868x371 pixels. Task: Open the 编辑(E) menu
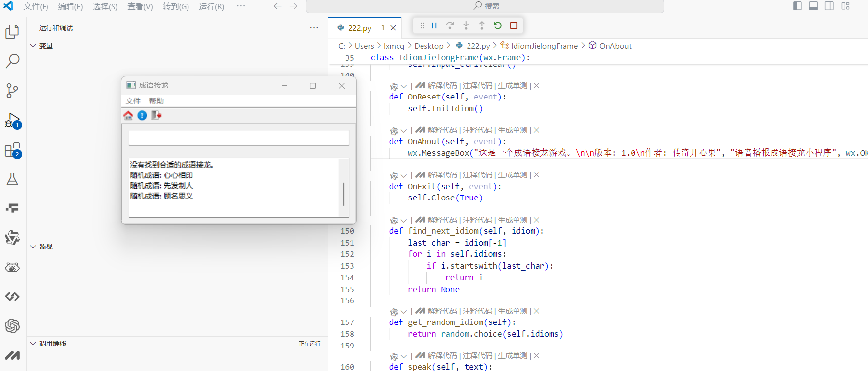coord(70,6)
